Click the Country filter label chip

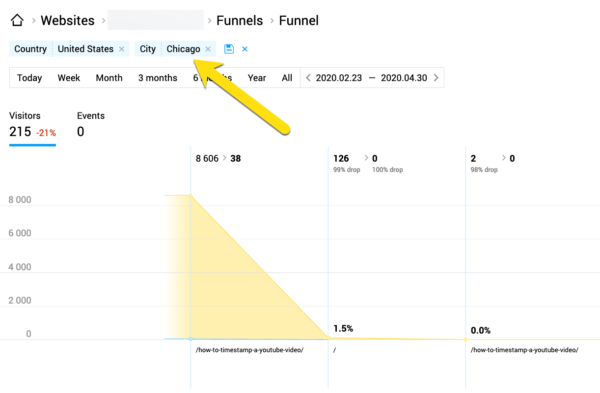click(x=31, y=49)
